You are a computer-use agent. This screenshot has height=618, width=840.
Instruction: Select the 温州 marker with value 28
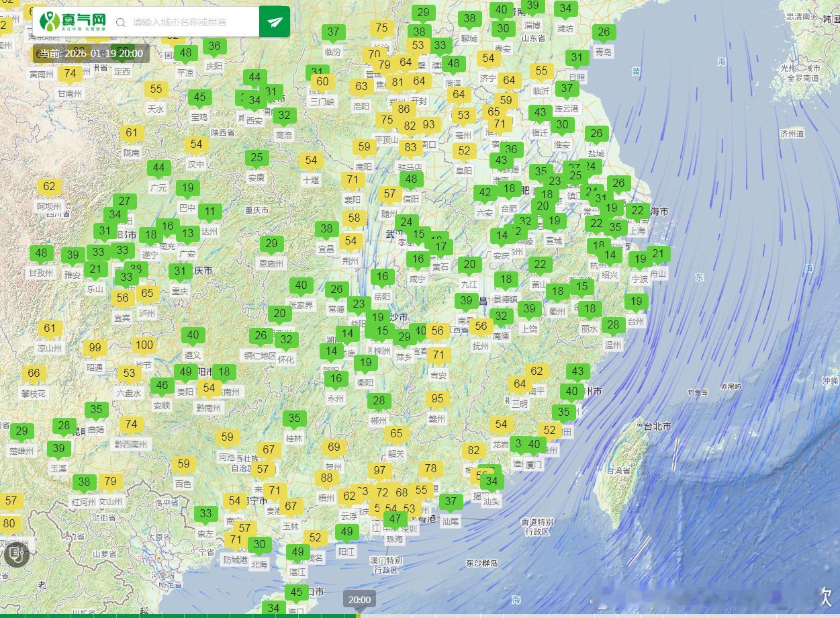[x=612, y=326]
